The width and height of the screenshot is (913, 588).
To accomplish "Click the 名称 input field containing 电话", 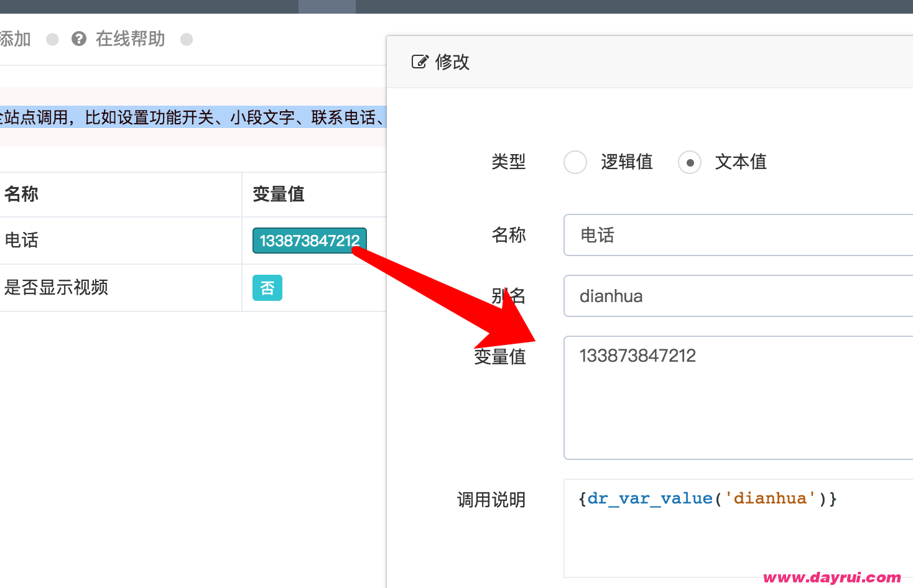I will click(x=738, y=235).
